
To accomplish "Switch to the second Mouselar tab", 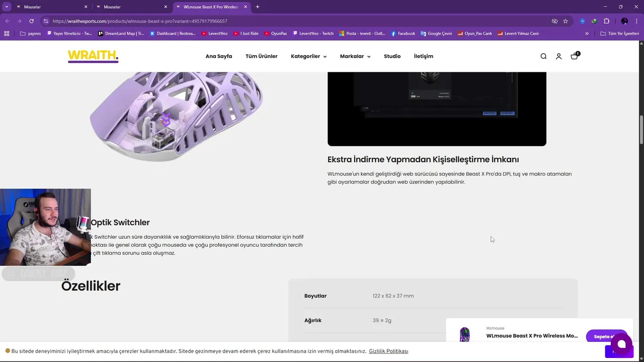I will pos(131,7).
